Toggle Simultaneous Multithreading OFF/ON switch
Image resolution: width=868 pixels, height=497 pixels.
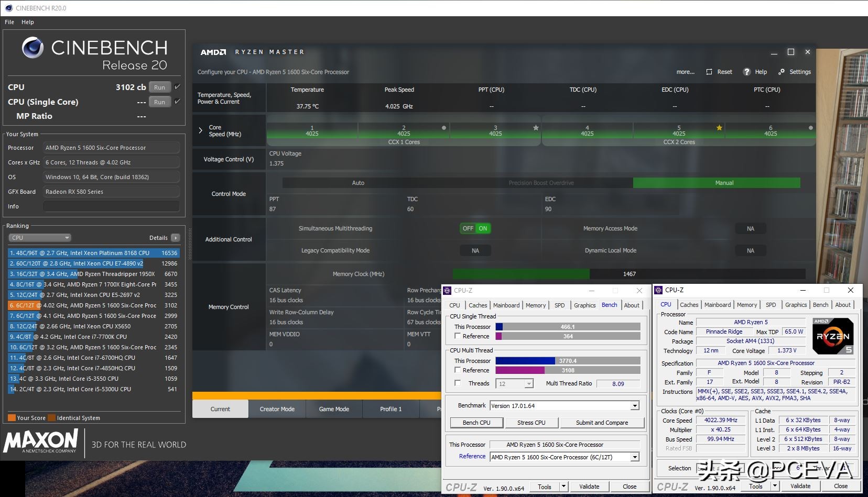[x=475, y=228]
